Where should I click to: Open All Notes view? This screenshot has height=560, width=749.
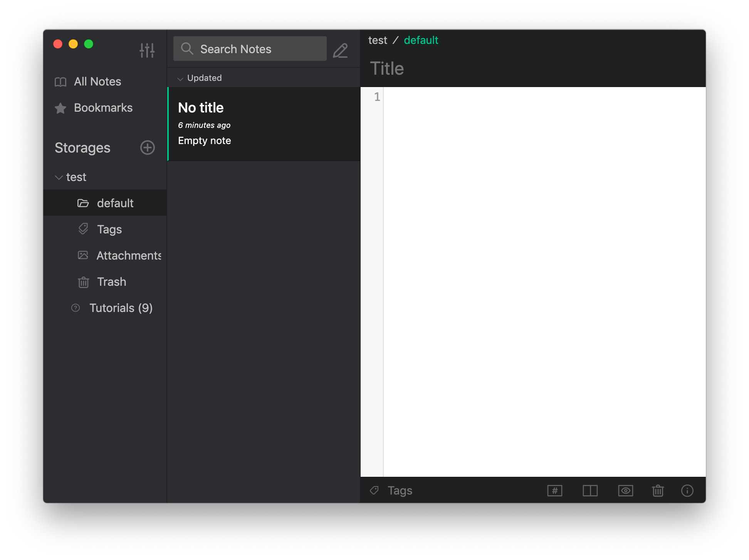[x=97, y=81]
